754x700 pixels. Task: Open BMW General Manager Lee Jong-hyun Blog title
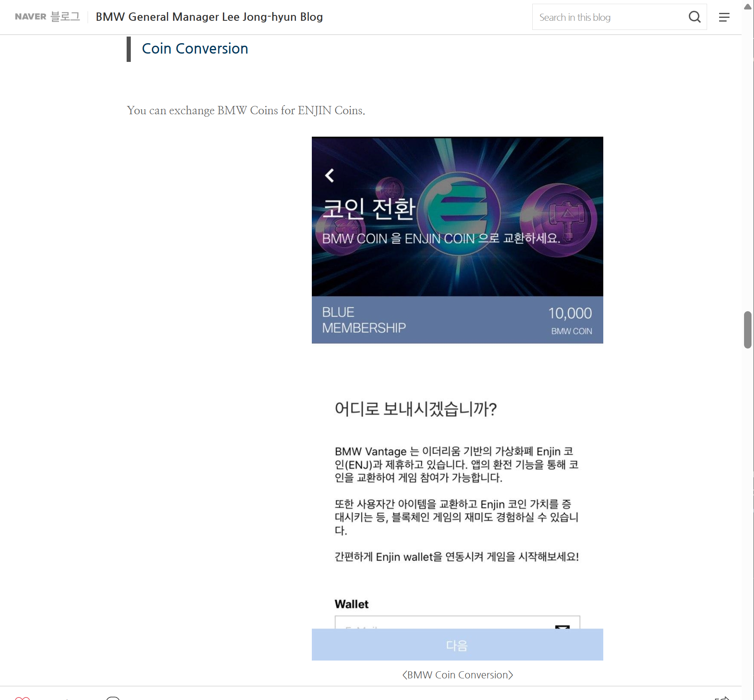coord(209,17)
